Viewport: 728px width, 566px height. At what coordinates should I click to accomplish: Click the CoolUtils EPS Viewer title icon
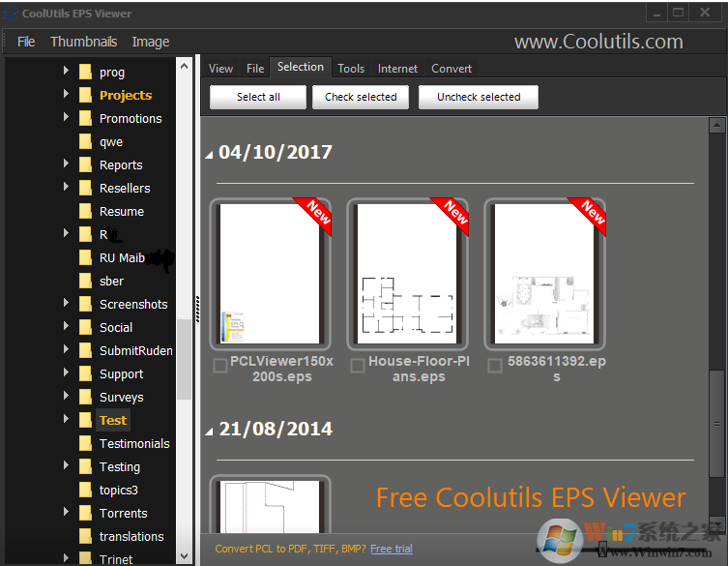tap(11, 14)
